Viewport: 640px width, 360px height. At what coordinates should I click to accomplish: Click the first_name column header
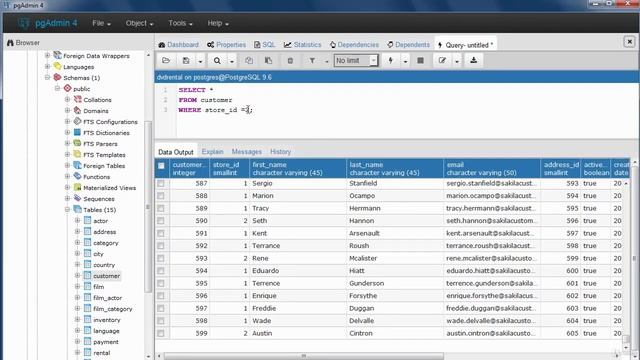tap(298, 169)
